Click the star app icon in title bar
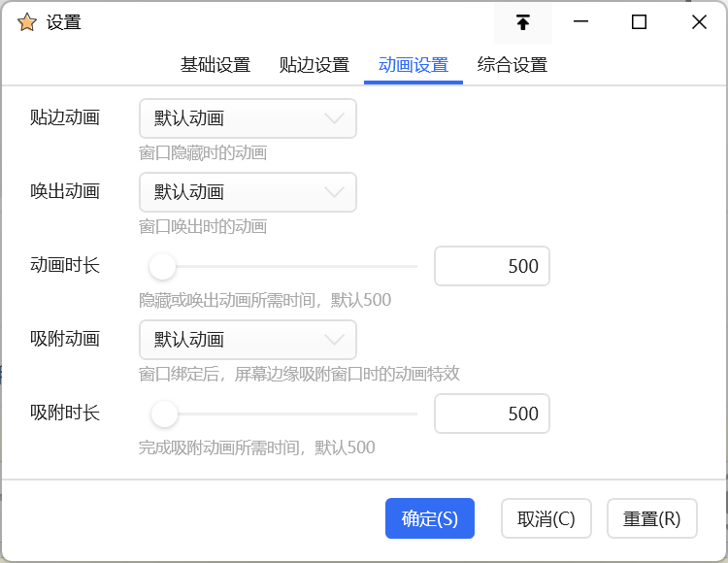 tap(27, 22)
